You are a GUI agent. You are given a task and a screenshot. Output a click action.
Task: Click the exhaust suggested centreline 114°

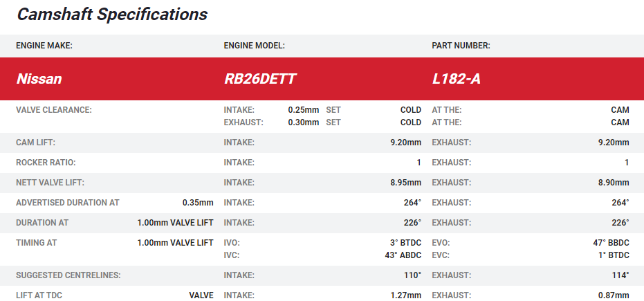point(620,275)
